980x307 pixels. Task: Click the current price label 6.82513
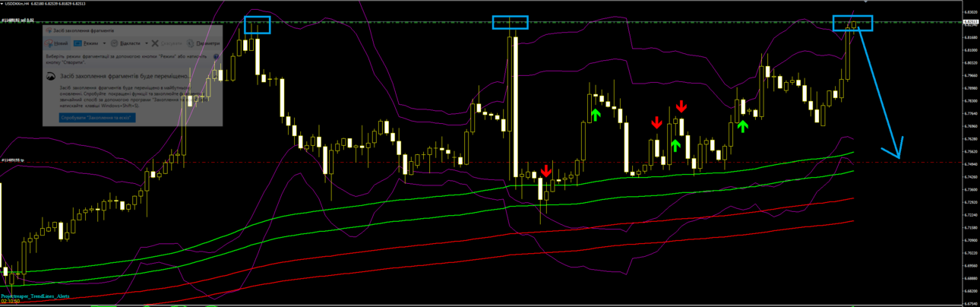pos(971,22)
